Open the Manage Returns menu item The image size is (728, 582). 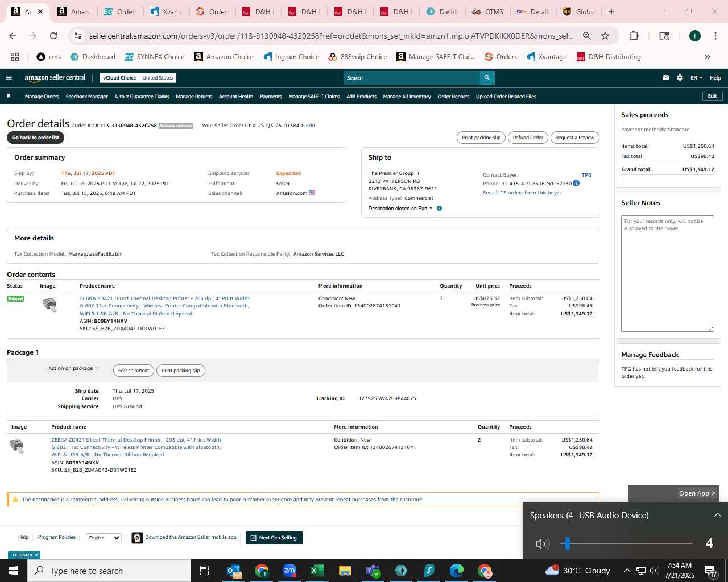[194, 97]
